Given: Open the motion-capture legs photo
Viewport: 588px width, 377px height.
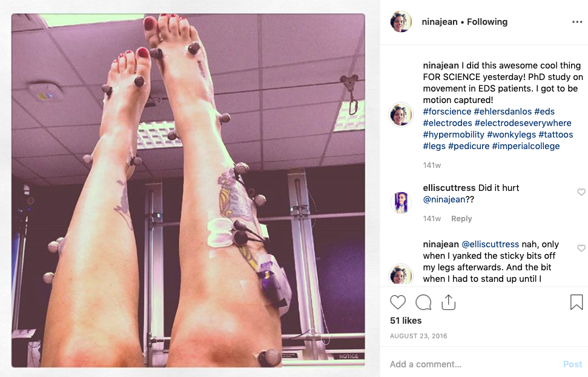Looking at the screenshot, I should 188,190.
